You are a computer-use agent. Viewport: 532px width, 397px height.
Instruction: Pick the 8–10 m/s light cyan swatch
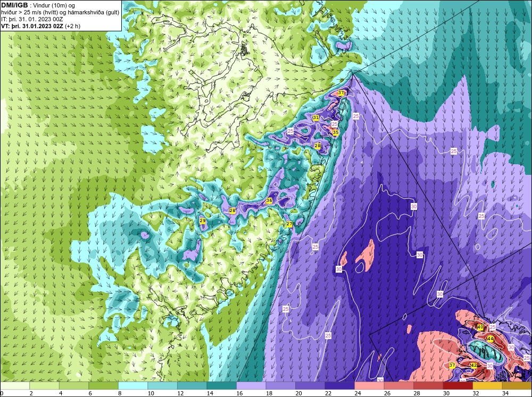(x=133, y=385)
